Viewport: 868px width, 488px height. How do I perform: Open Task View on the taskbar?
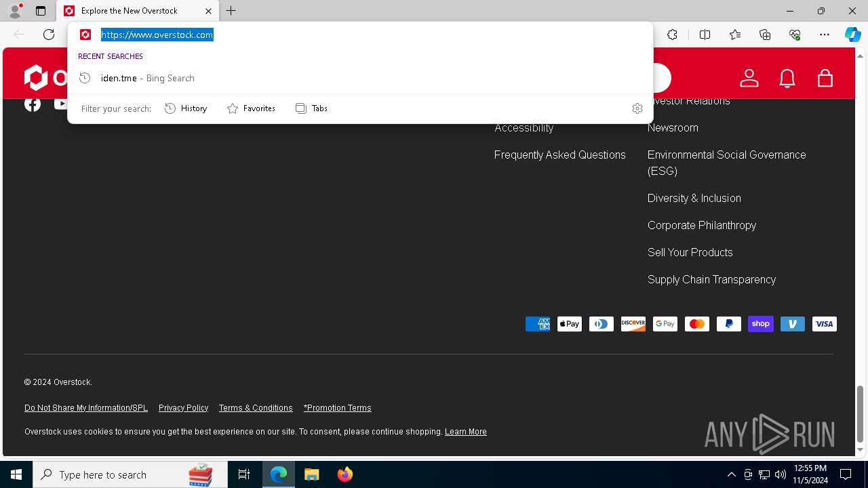click(x=244, y=474)
